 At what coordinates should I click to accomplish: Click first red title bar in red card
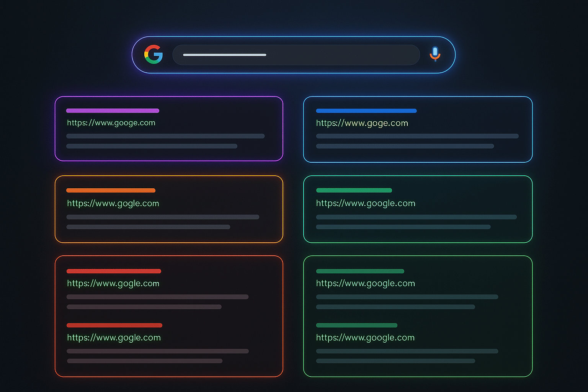[x=114, y=271]
